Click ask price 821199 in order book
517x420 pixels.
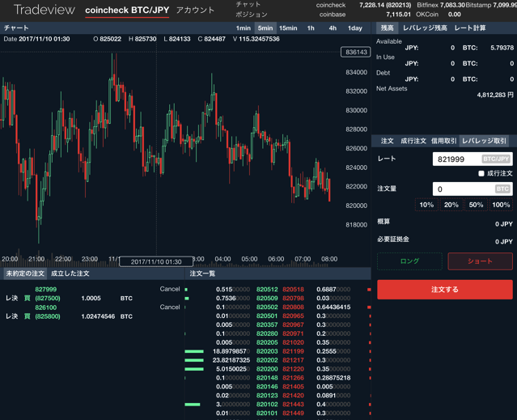(x=293, y=351)
